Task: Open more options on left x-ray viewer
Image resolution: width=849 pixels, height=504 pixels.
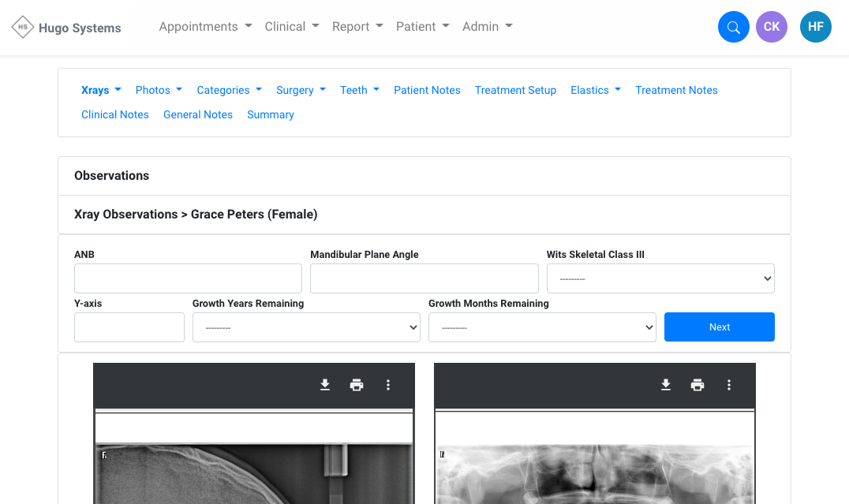Action: [x=388, y=385]
